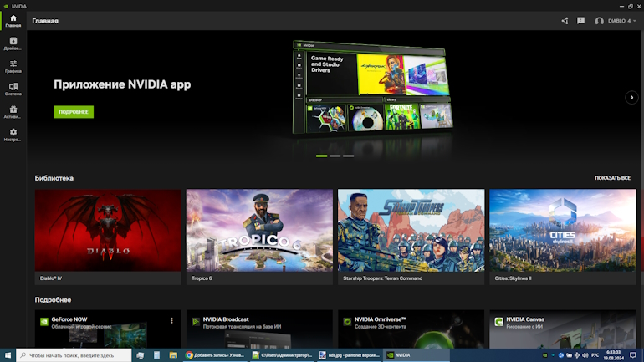
Task: Open the NVIDIA Broadcast card title
Action: (x=226, y=319)
